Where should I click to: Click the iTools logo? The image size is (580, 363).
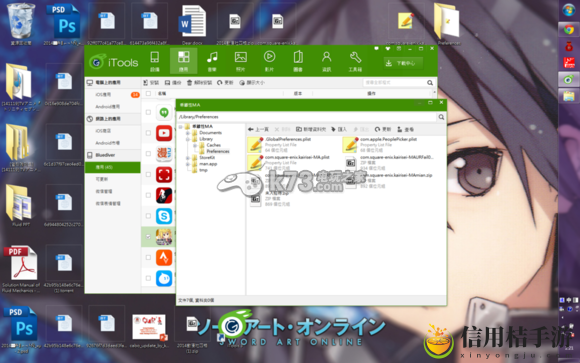tap(114, 62)
